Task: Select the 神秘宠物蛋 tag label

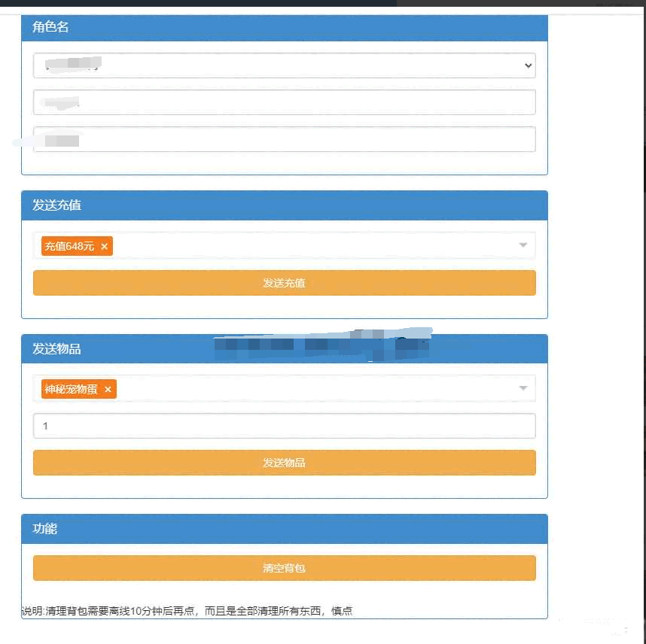Action: (71, 389)
